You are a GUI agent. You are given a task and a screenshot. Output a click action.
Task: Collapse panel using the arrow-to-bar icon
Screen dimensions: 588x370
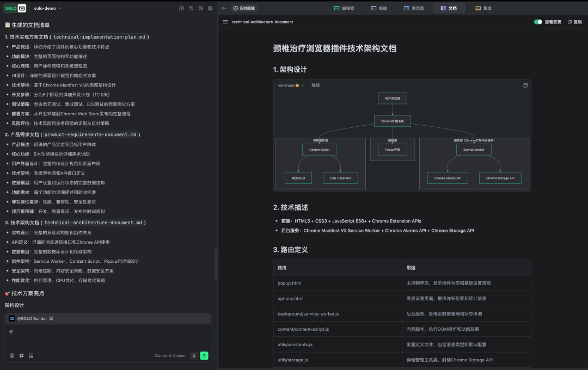click(224, 8)
